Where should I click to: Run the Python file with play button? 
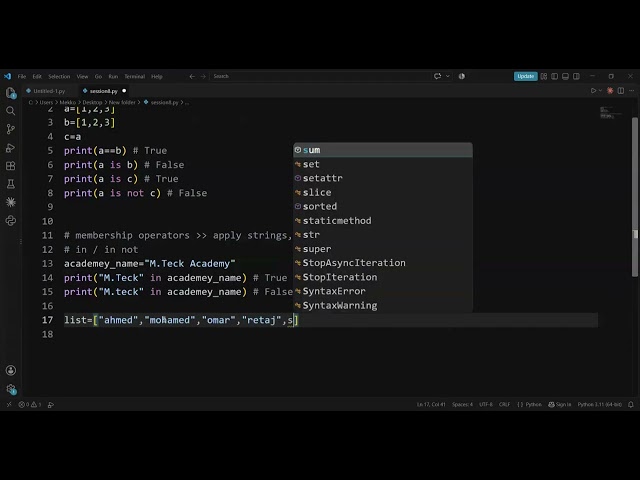click(593, 91)
